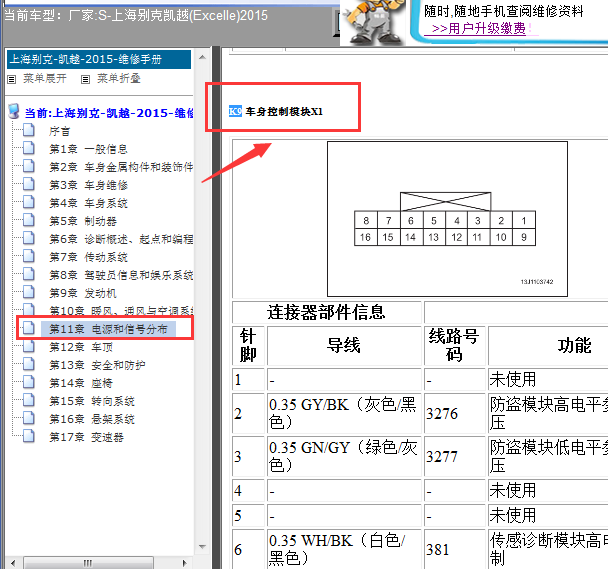
Task: Open 第5章 制动器
Action: tap(83, 221)
